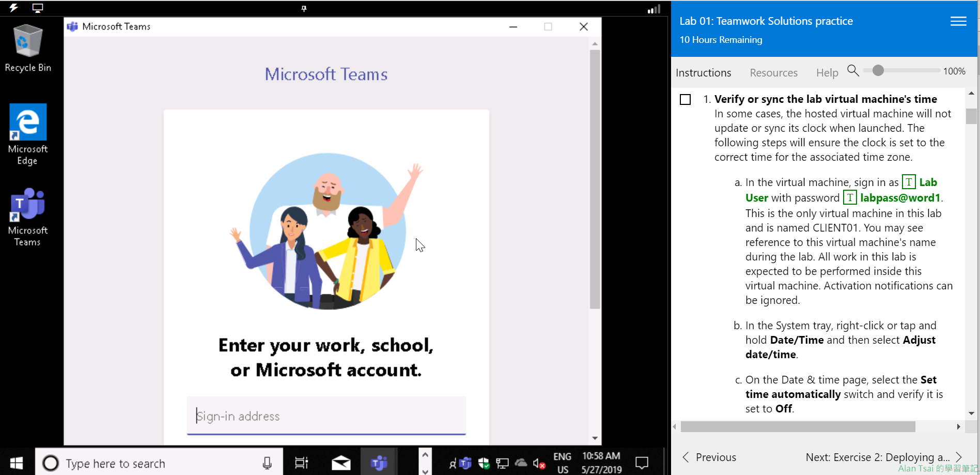This screenshot has width=980, height=475.
Task: Open the People icon in the system tray
Action: 453,464
